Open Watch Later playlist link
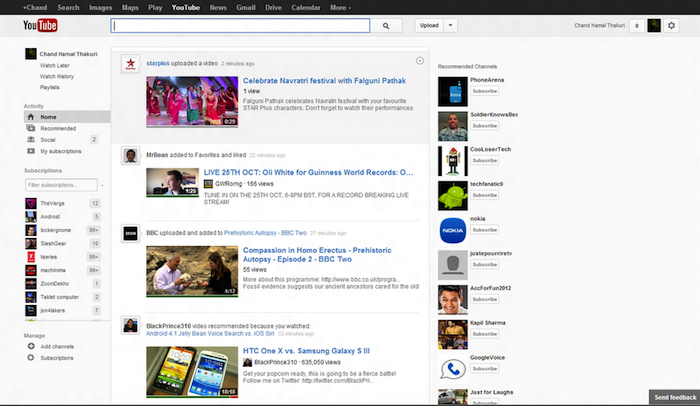Screen dimensions: 700x406 54,65
